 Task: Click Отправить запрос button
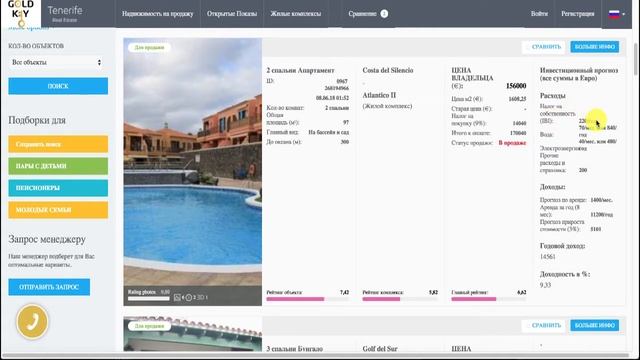49,287
